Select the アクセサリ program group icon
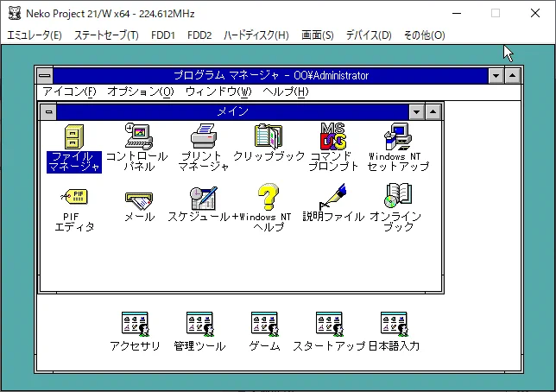 tap(135, 324)
